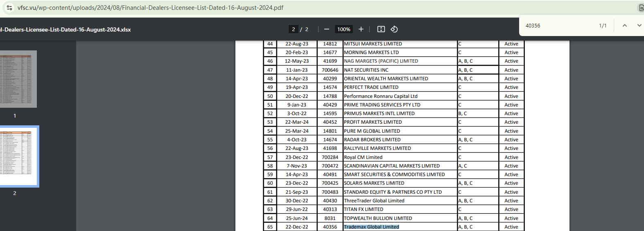This screenshot has height=231, width=644.
Task: Click row number 63 cell
Action: (x=270, y=209)
